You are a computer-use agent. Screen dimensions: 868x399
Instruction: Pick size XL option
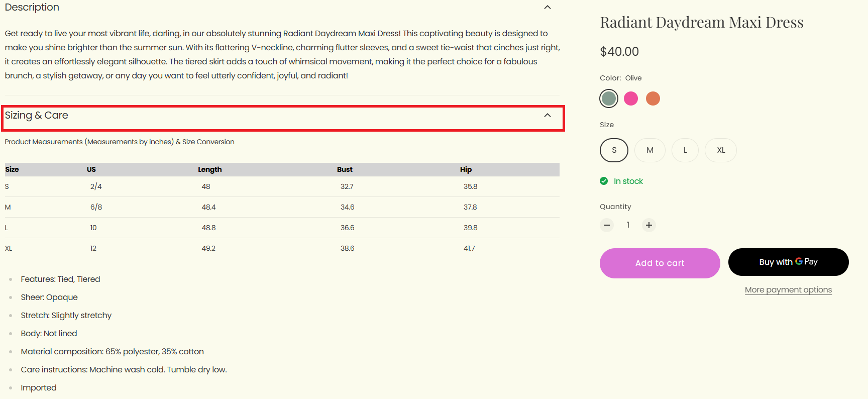coord(721,150)
